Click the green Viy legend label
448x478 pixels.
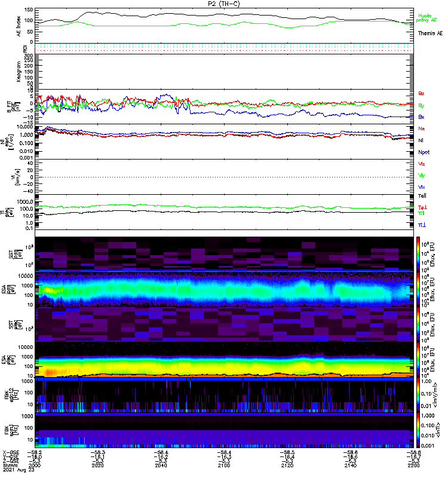coord(422,176)
